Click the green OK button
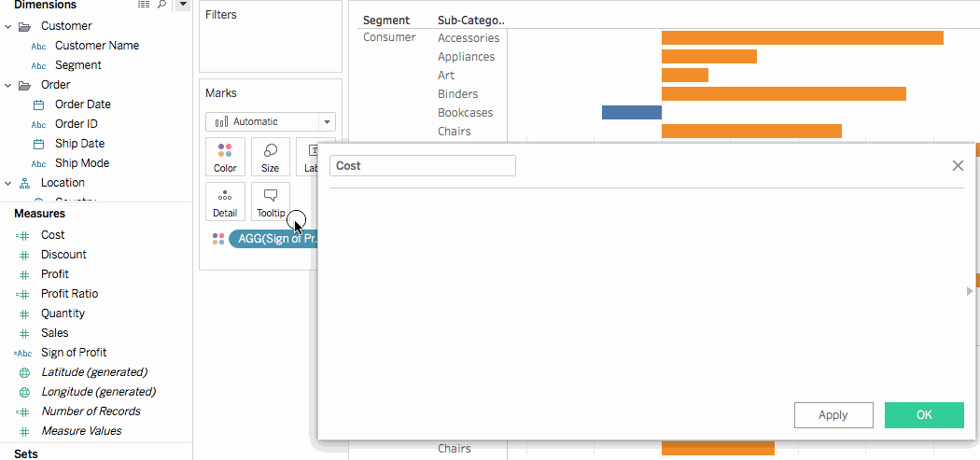The image size is (980, 460). (x=923, y=415)
